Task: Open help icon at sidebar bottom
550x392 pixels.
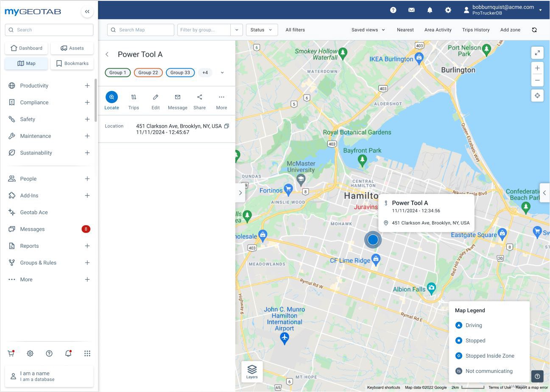Action: (49, 353)
